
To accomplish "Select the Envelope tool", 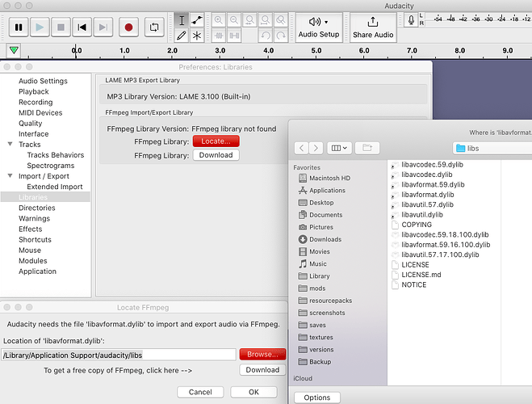I will (x=197, y=20).
